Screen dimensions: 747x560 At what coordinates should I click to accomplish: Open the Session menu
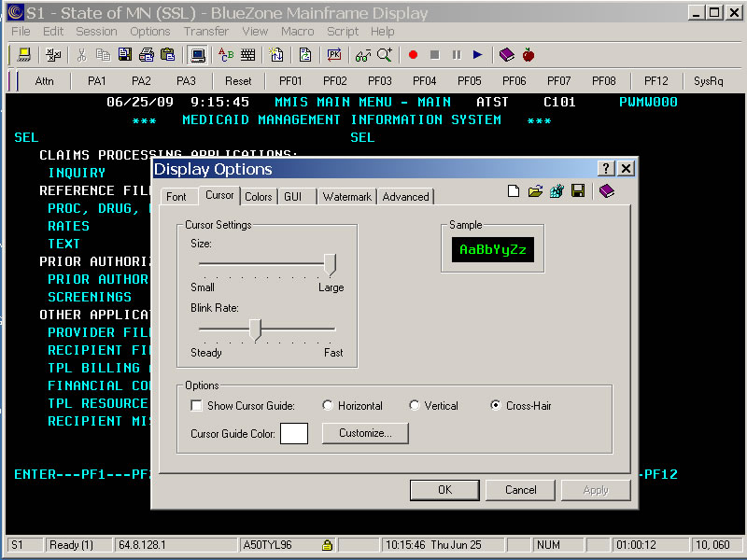click(96, 32)
